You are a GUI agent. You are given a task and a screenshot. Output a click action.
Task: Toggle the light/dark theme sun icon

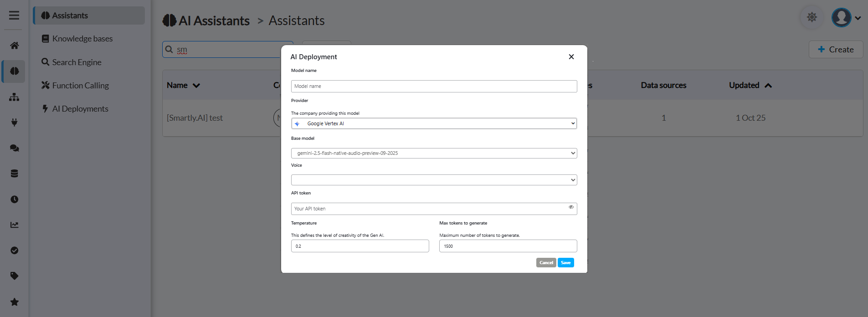click(812, 17)
